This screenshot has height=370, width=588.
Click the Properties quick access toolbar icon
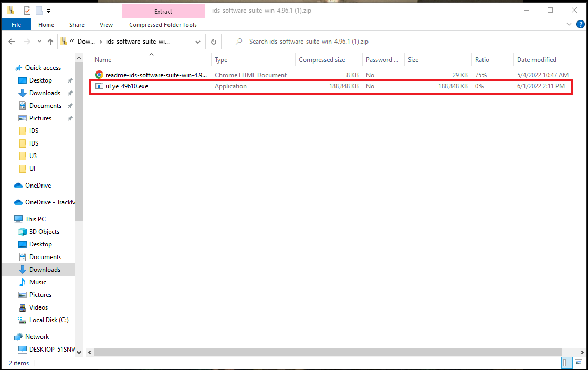coord(27,11)
